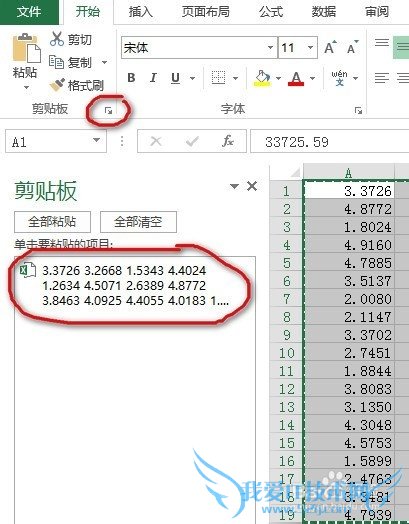Expand the borders dropdown arrow
This screenshot has height=524, width=409.
[236, 79]
